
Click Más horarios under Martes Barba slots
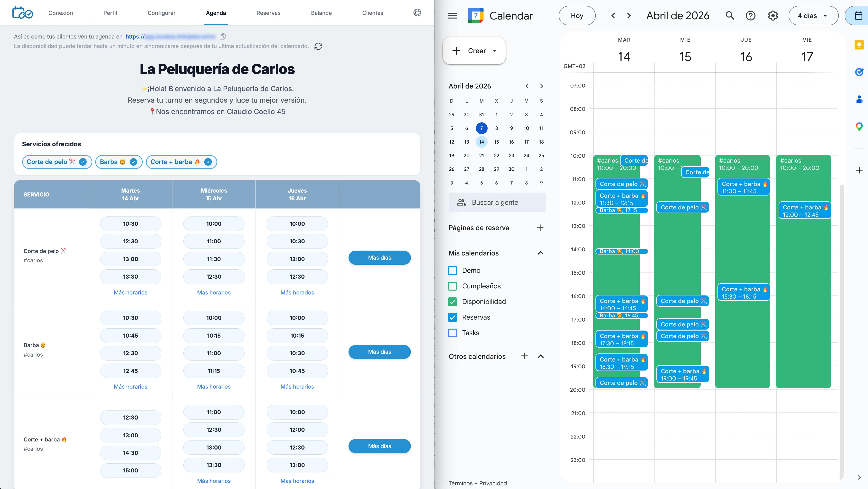130,386
